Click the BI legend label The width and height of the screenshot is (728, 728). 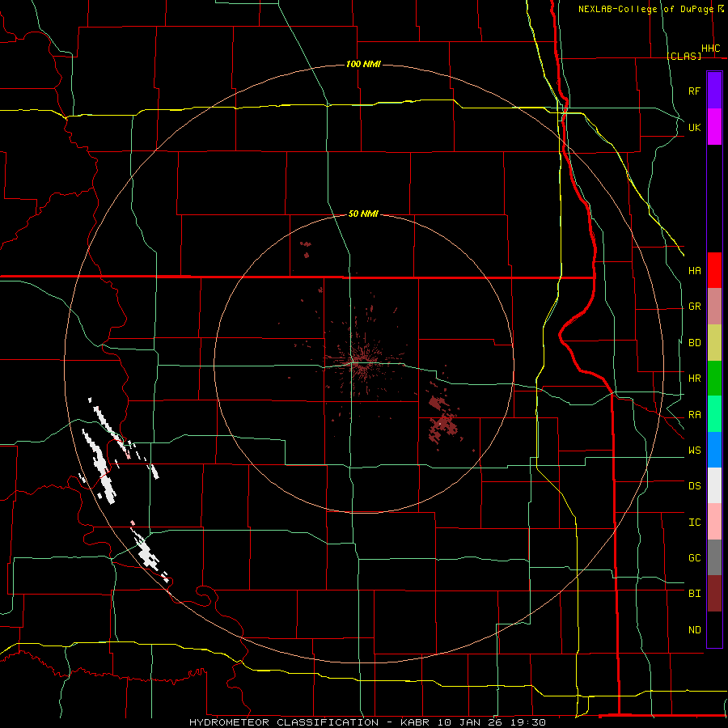click(695, 594)
